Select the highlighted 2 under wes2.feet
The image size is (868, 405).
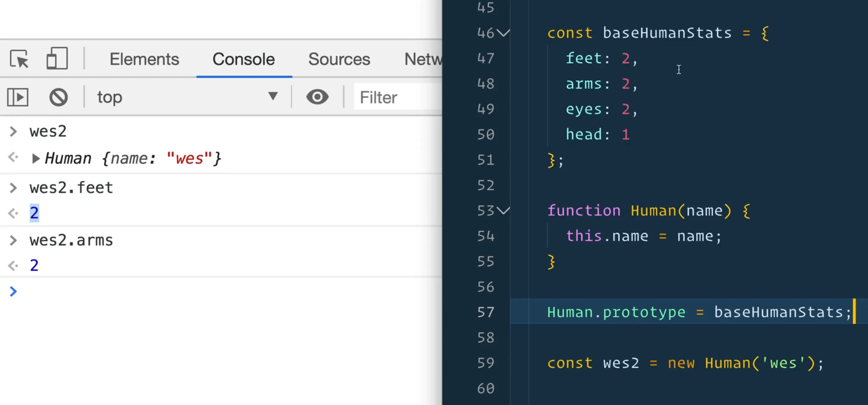click(34, 212)
